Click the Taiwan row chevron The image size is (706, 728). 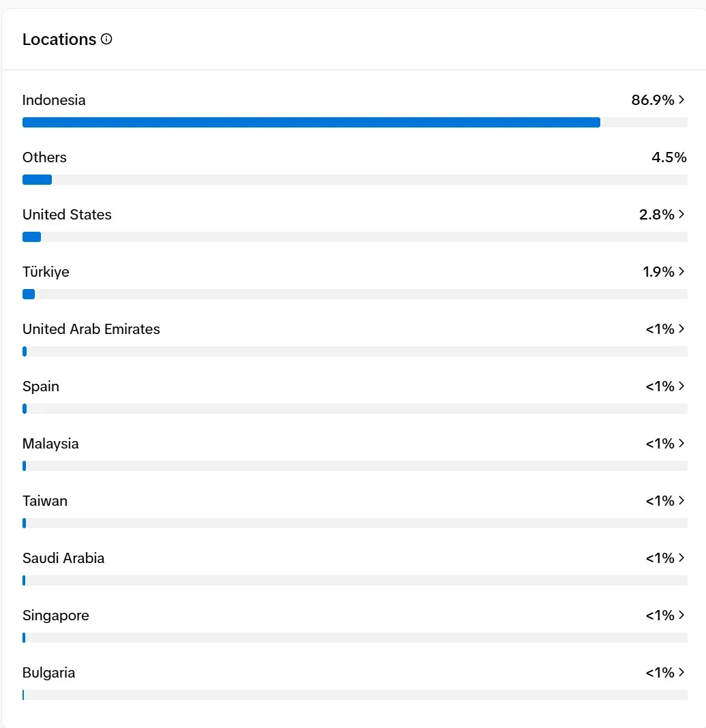point(681,501)
